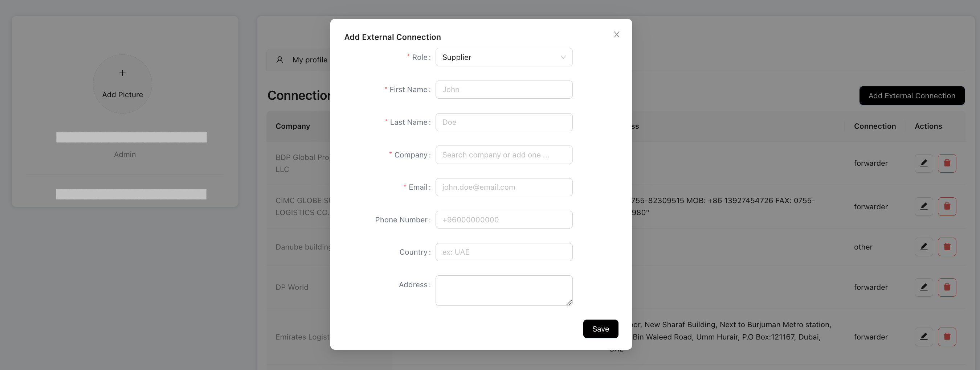Click the edit pencil for BDP Global row
This screenshot has width=980, height=370.
coord(923,163)
